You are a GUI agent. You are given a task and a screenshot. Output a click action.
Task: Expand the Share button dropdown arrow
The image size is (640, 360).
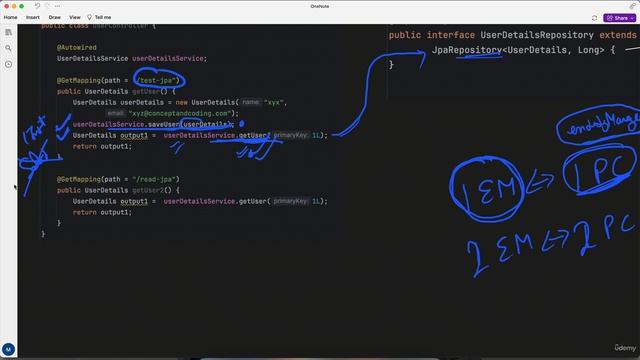[x=633, y=18]
